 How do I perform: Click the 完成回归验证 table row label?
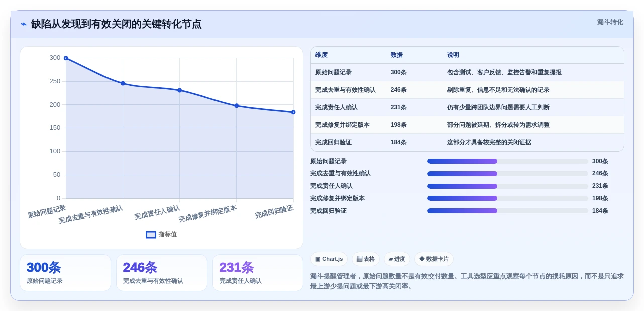(x=334, y=142)
